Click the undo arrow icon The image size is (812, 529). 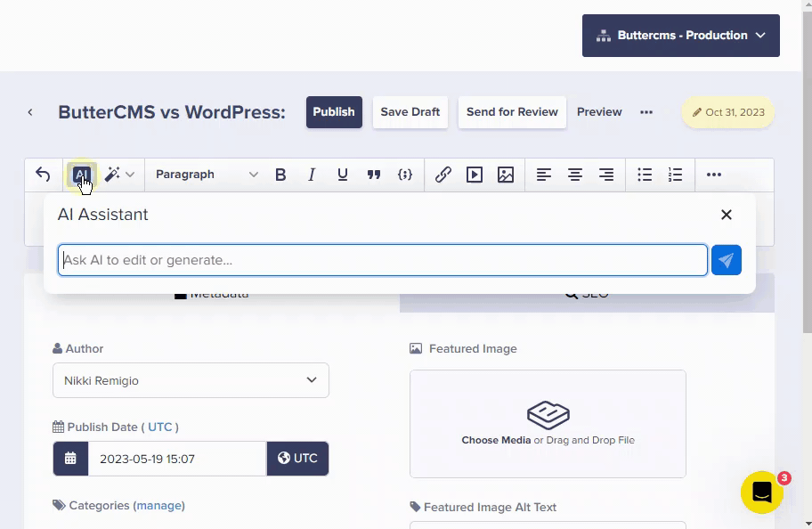coord(43,175)
